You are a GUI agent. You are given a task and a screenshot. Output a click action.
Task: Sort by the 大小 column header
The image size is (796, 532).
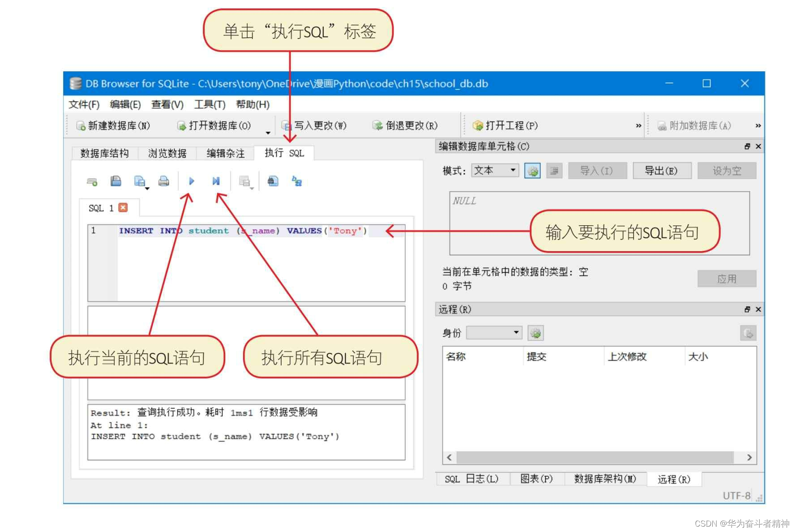(x=720, y=356)
